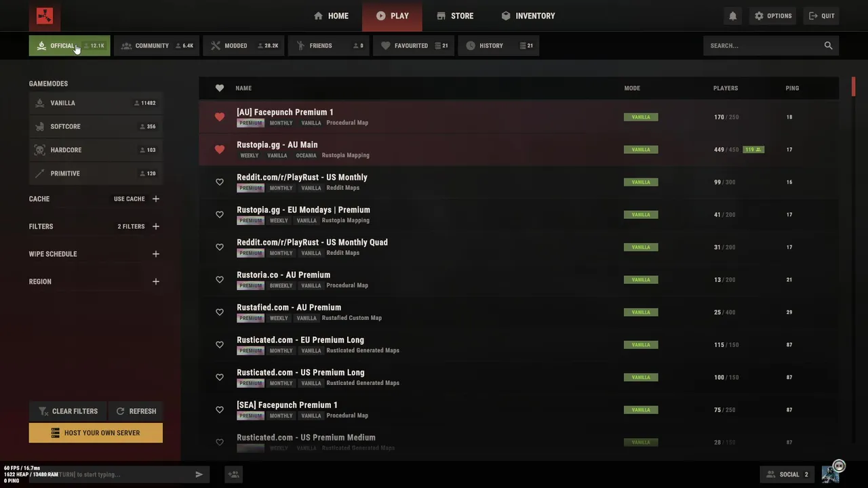Filter by Hardcore gamemode
The height and width of the screenshot is (488, 868).
click(96, 150)
